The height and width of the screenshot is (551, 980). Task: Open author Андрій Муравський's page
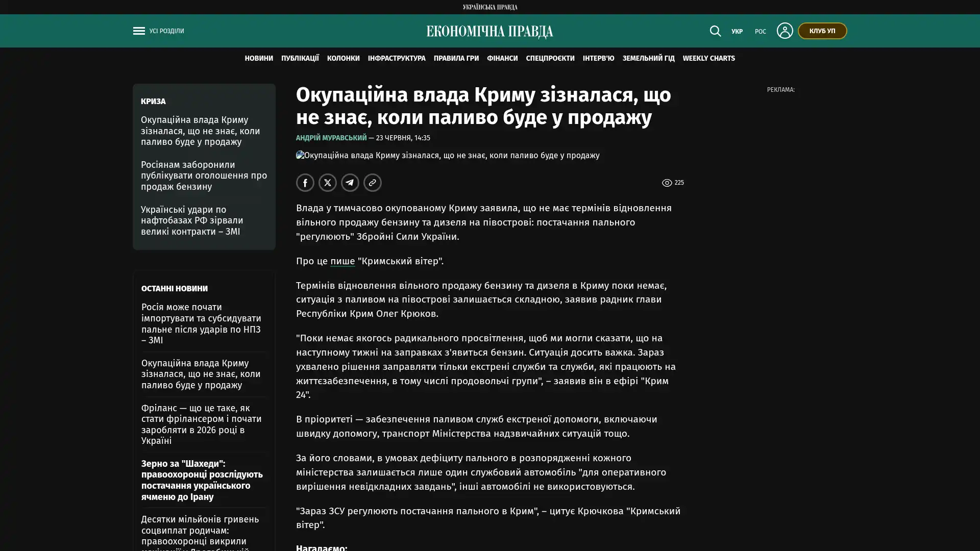[x=331, y=138]
